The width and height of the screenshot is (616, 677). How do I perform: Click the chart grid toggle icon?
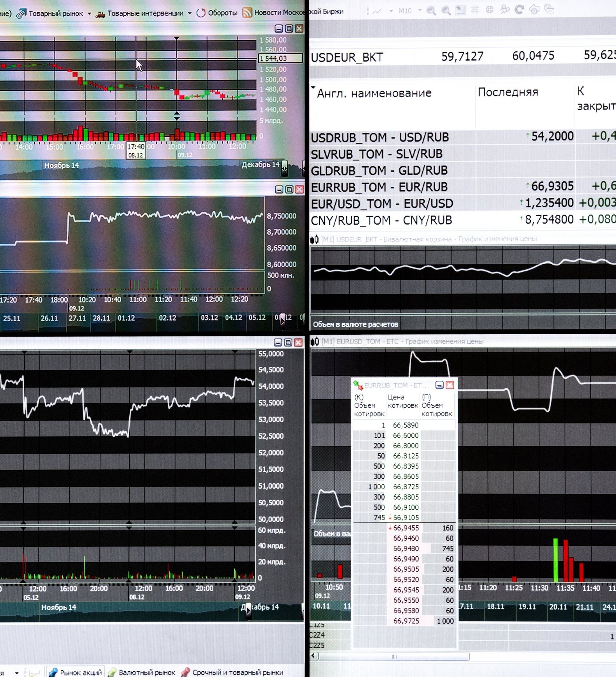click(475, 10)
